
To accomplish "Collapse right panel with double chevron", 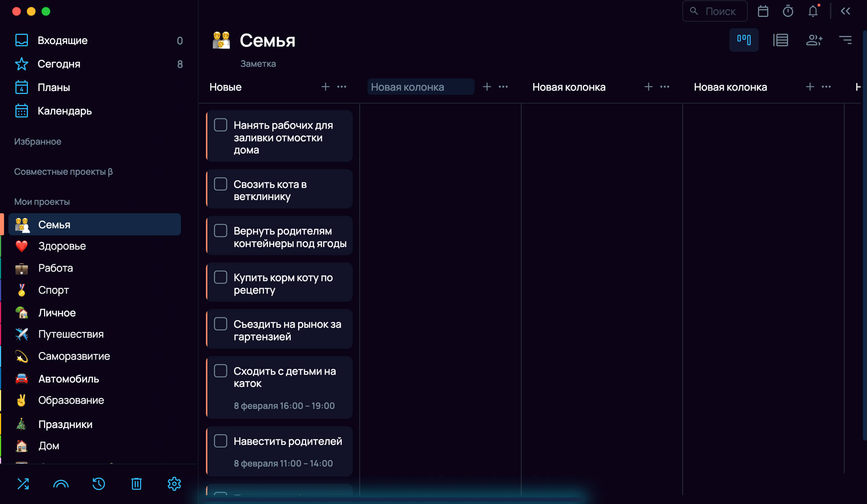I will pyautogui.click(x=845, y=11).
